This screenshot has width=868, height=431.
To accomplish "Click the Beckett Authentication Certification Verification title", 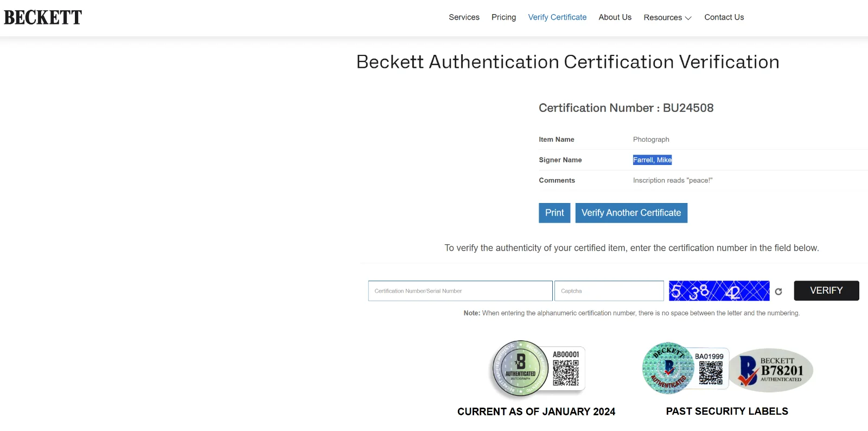I will pyautogui.click(x=567, y=62).
